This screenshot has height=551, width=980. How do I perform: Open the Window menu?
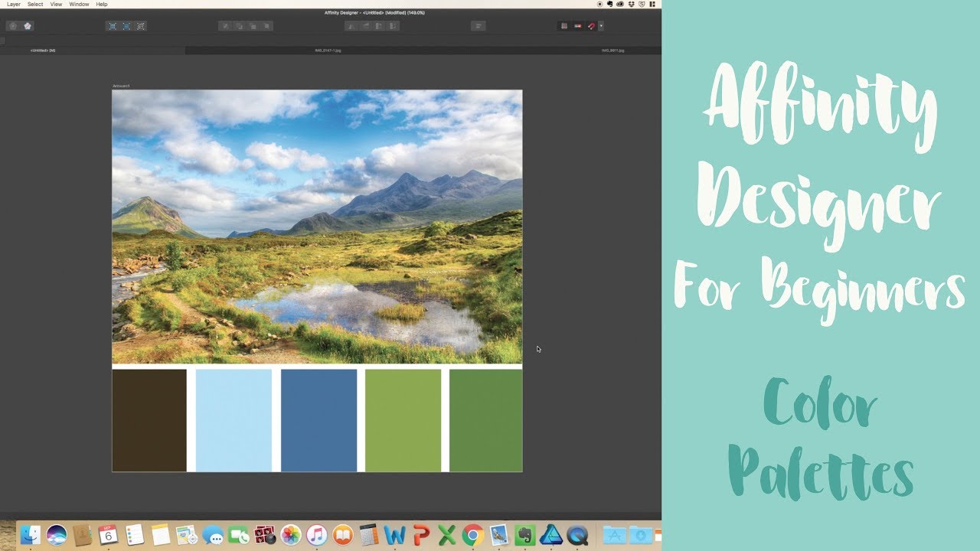pos(79,4)
